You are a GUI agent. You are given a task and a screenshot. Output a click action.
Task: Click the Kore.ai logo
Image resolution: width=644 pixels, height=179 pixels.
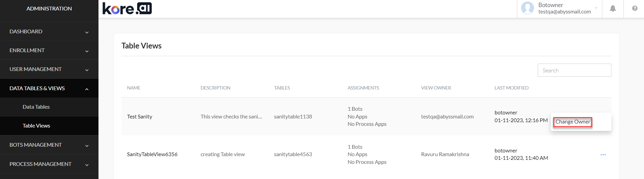pos(127,9)
